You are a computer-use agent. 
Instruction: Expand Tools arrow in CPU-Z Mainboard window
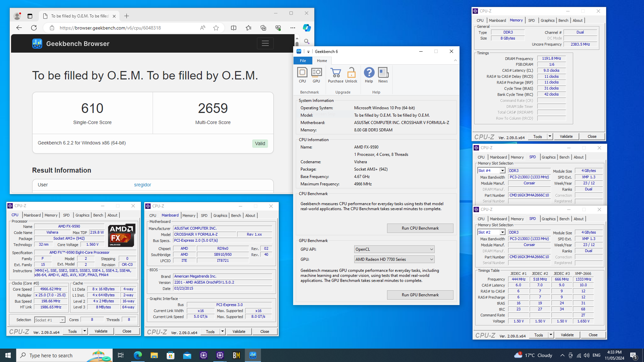(222, 331)
